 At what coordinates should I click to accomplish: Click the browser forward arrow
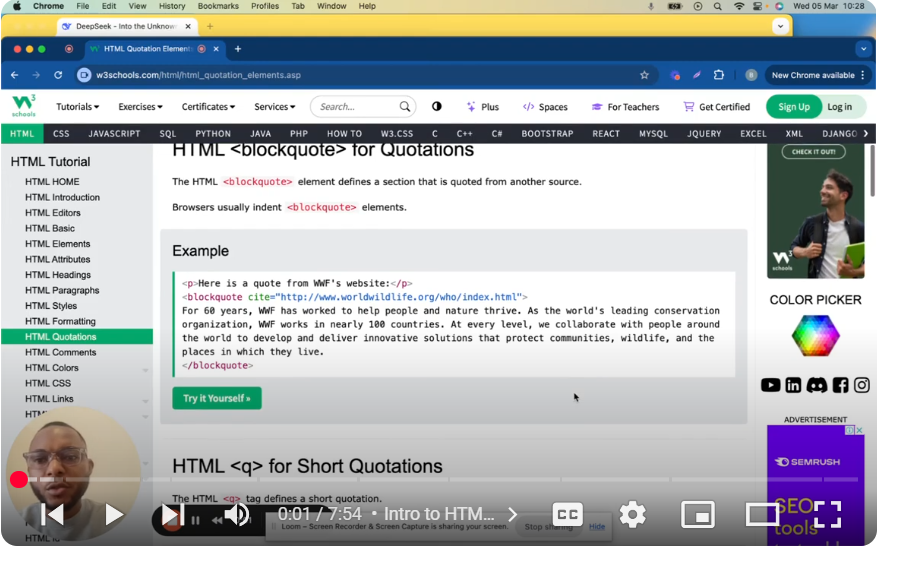coord(36,75)
